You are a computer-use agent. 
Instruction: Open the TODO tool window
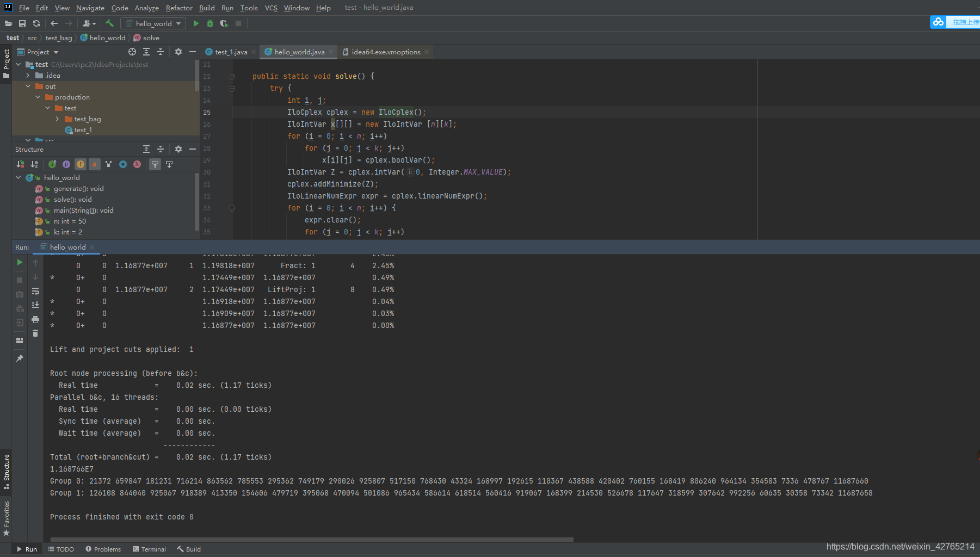(x=61, y=549)
